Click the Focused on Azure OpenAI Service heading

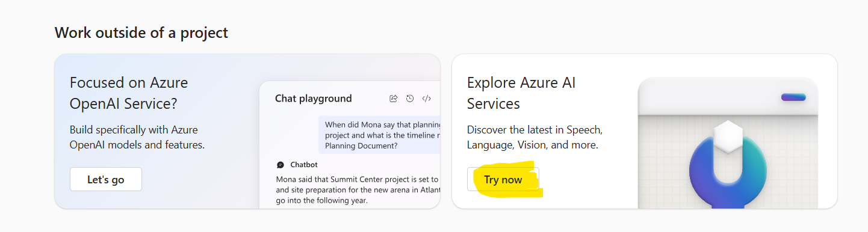[129, 93]
